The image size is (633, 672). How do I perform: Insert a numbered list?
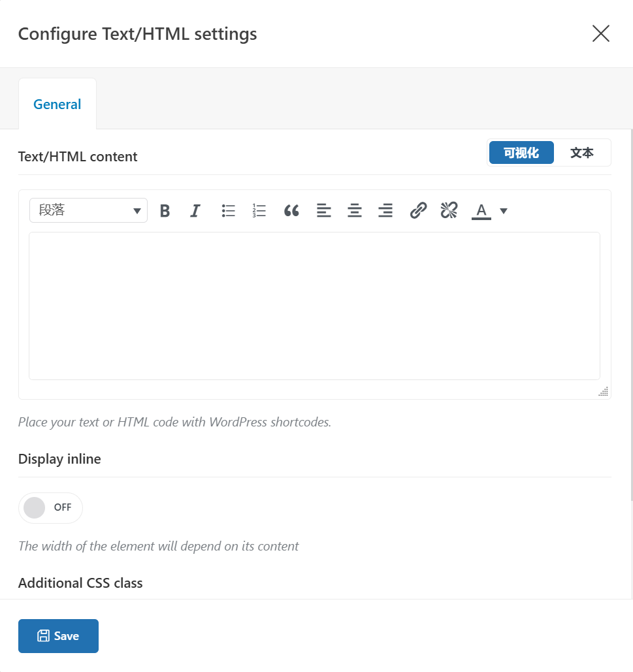(259, 211)
